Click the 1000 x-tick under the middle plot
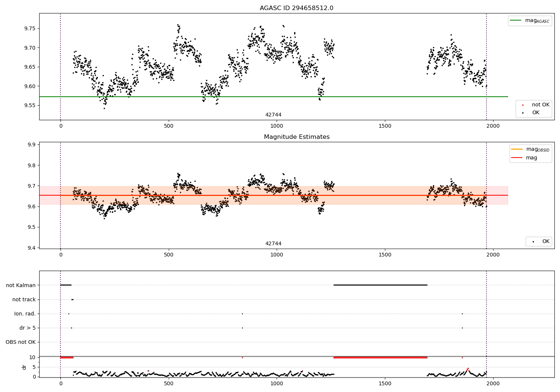The height and width of the screenshot is (392, 560). click(277, 255)
